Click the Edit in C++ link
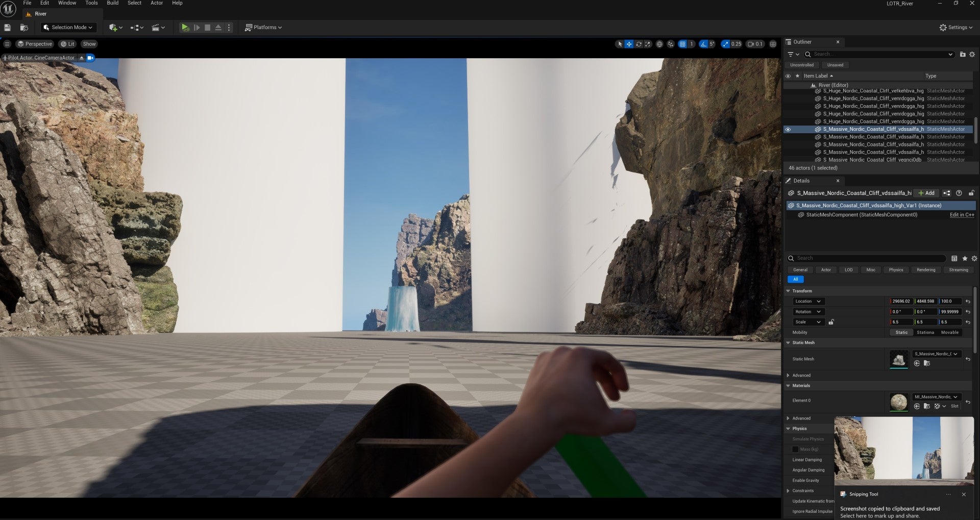Viewport: 980px width, 520px height. click(962, 215)
